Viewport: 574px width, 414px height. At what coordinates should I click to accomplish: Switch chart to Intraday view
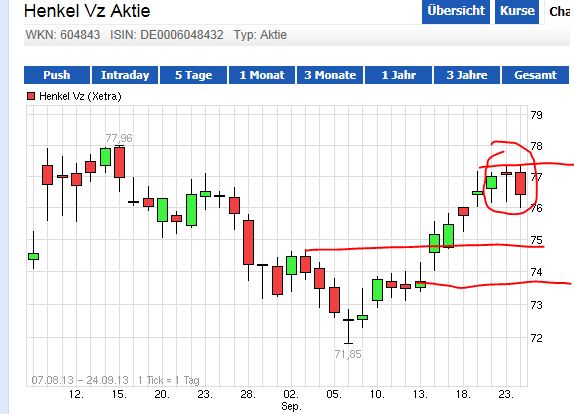pyautogui.click(x=125, y=75)
